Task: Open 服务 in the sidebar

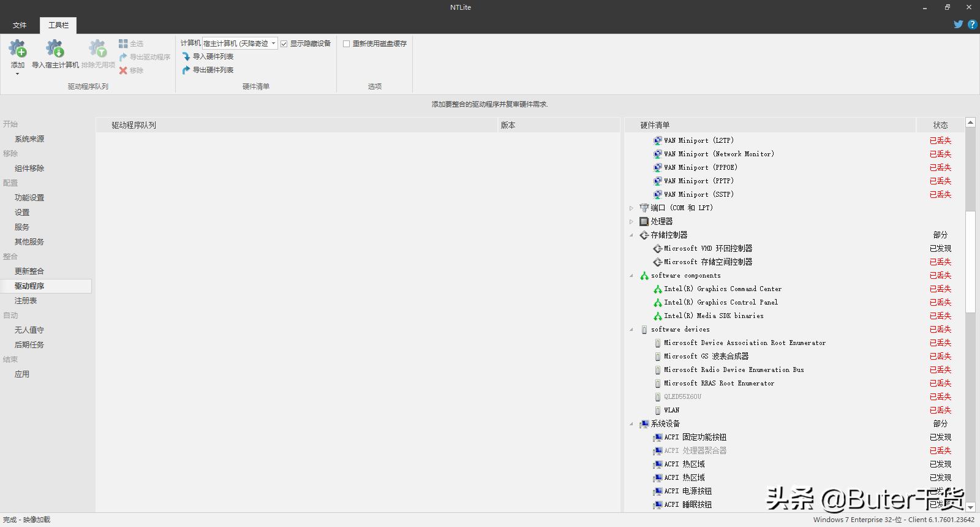Action: coord(22,227)
